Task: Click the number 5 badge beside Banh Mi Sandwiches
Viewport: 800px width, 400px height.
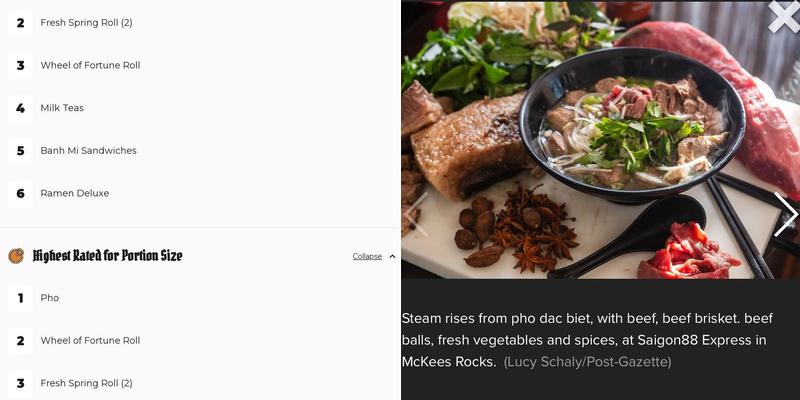Action: coord(20,151)
